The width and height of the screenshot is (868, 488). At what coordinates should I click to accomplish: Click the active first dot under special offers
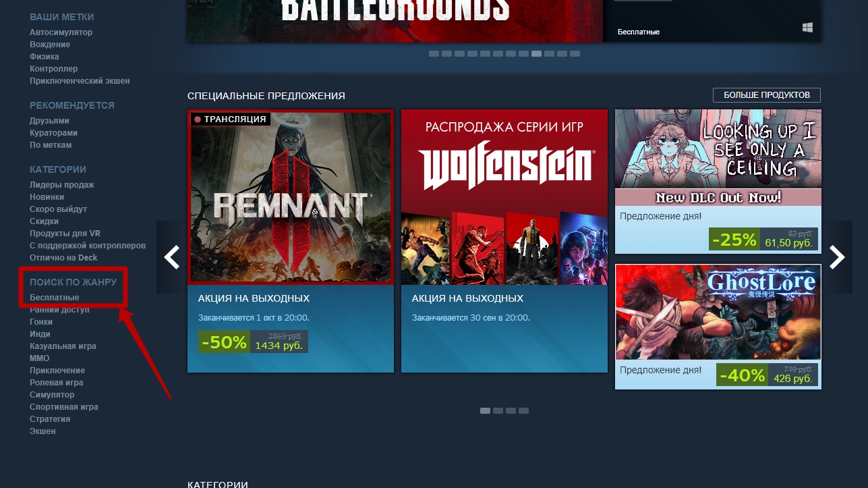pos(485,410)
